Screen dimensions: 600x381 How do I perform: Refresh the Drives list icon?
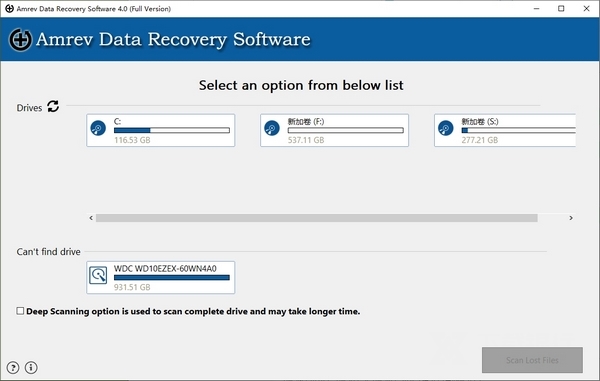[x=53, y=106]
